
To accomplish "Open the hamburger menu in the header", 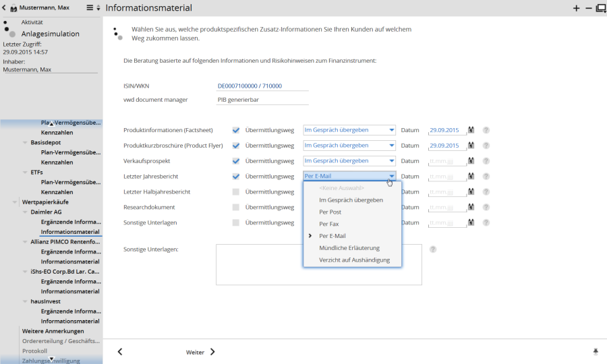I will click(x=90, y=8).
